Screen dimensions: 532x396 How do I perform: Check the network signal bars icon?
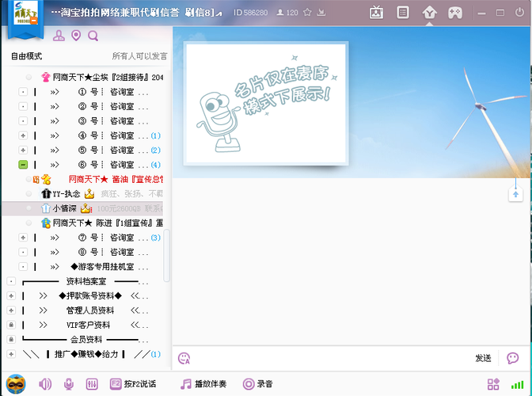[518, 385]
